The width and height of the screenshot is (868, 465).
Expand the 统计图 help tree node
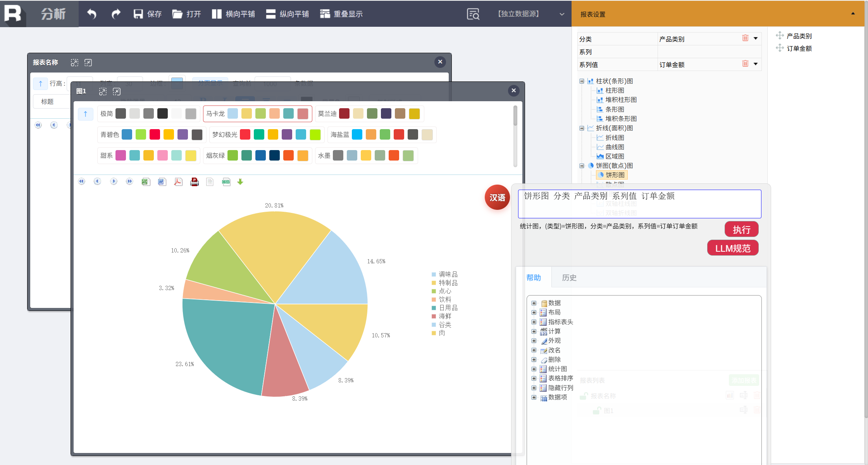pos(534,369)
